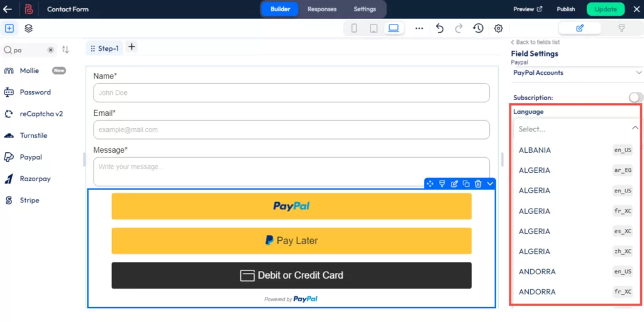Toggle field list sort order
644x322 pixels.
pos(65,50)
